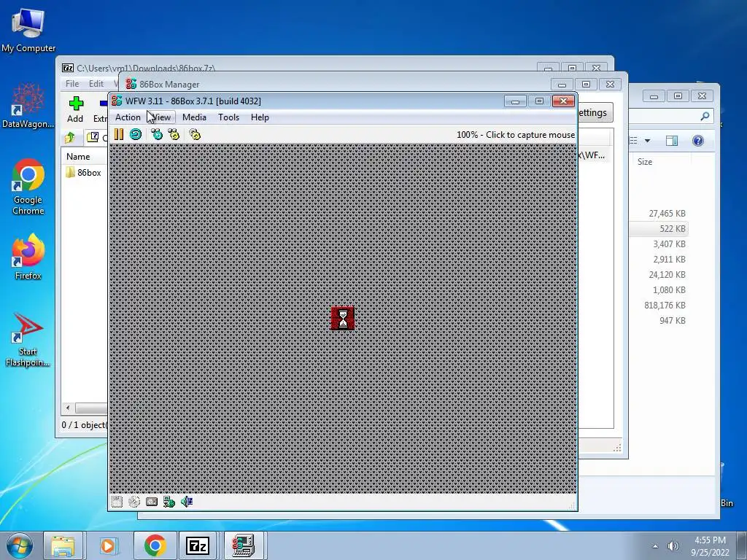747x560 pixels.
Task: Click the left scroll arrow in 7-Zip list
Action: tap(68, 408)
